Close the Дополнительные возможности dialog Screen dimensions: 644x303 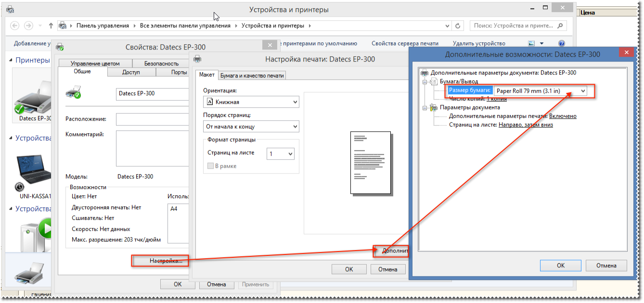tap(626, 53)
